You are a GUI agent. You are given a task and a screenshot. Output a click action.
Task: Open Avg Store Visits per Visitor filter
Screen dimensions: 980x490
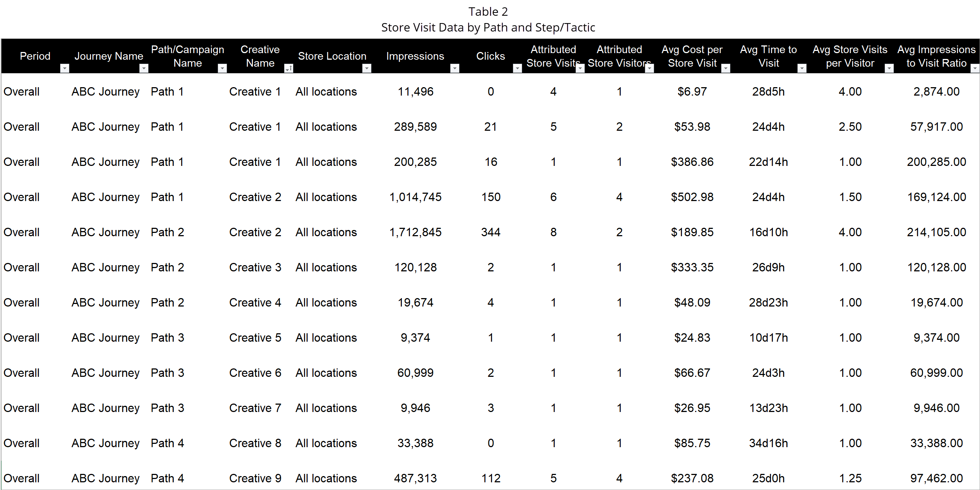[889, 68]
